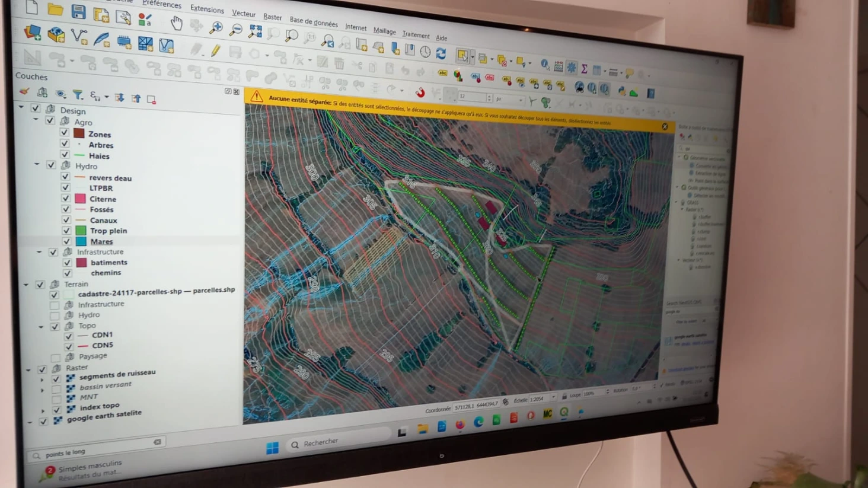Open the layer filter funnel icon

pos(78,94)
